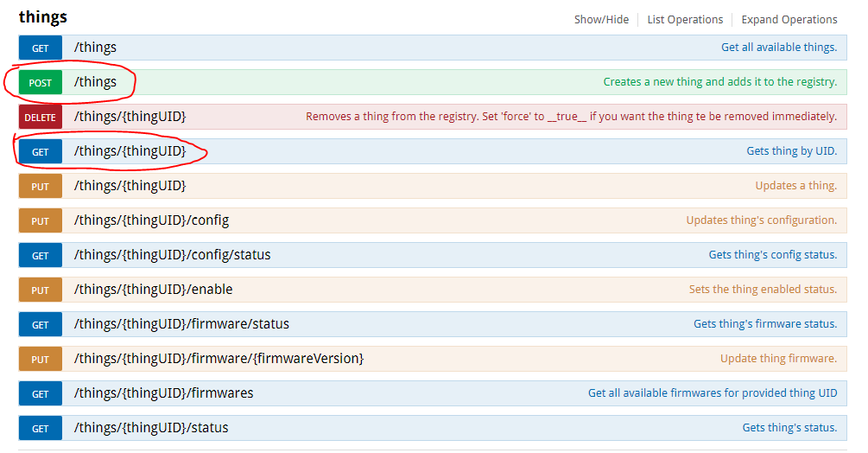Click GET badge for /firmwares endpoint

point(41,394)
